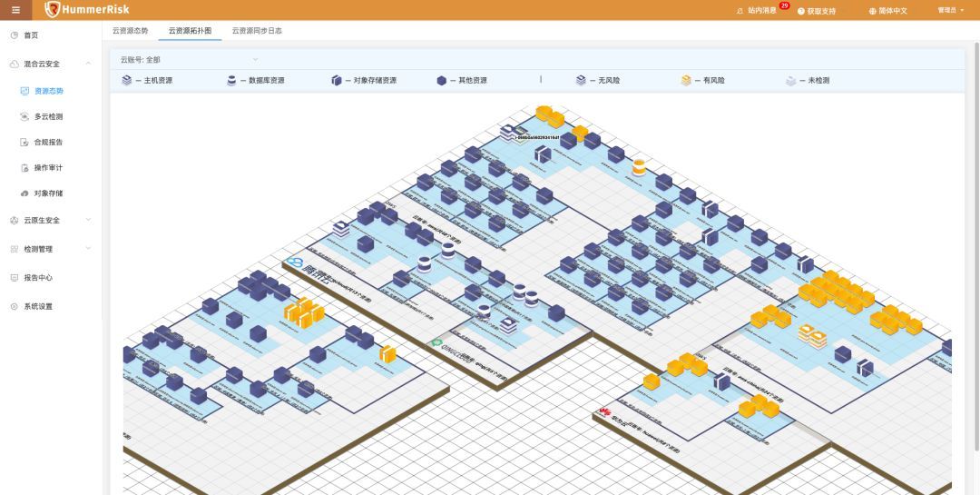
Task: Click the 首页 home icon
Action: (15, 35)
